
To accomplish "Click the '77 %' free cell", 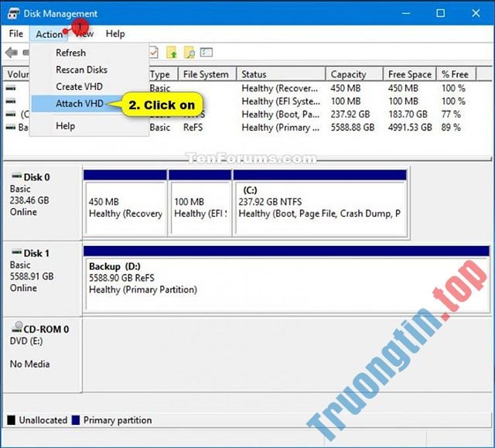I will (451, 115).
